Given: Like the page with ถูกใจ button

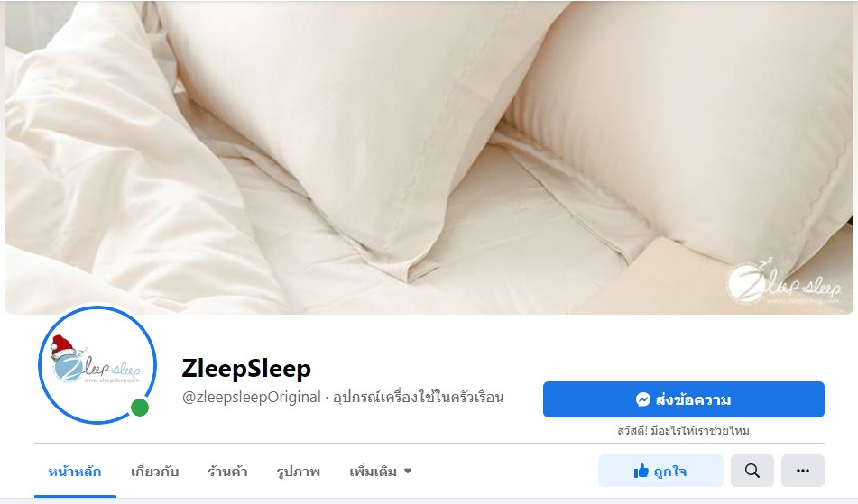Looking at the screenshot, I should (660, 471).
